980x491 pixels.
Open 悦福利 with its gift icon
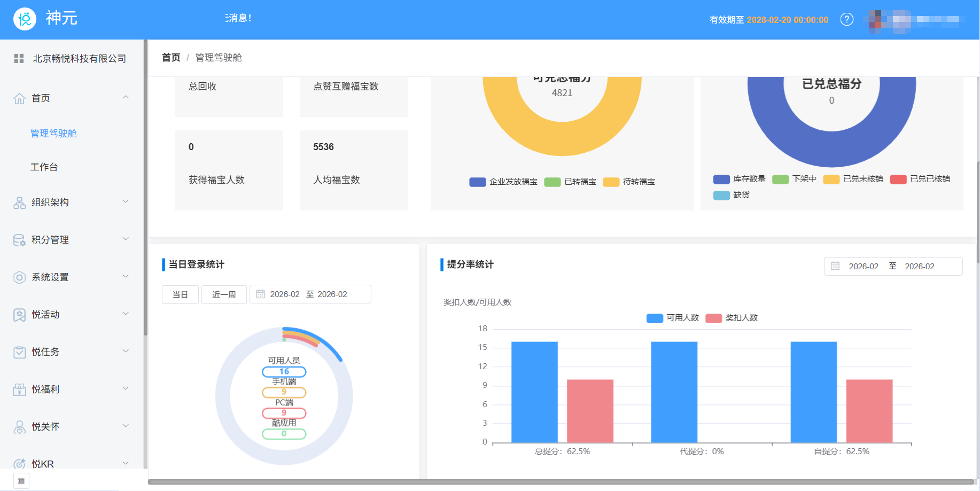click(19, 389)
